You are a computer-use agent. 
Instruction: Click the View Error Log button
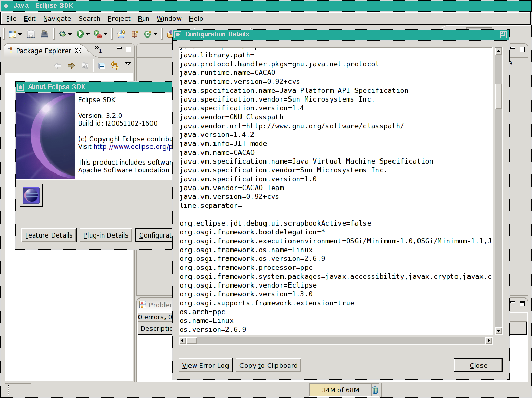(206, 365)
